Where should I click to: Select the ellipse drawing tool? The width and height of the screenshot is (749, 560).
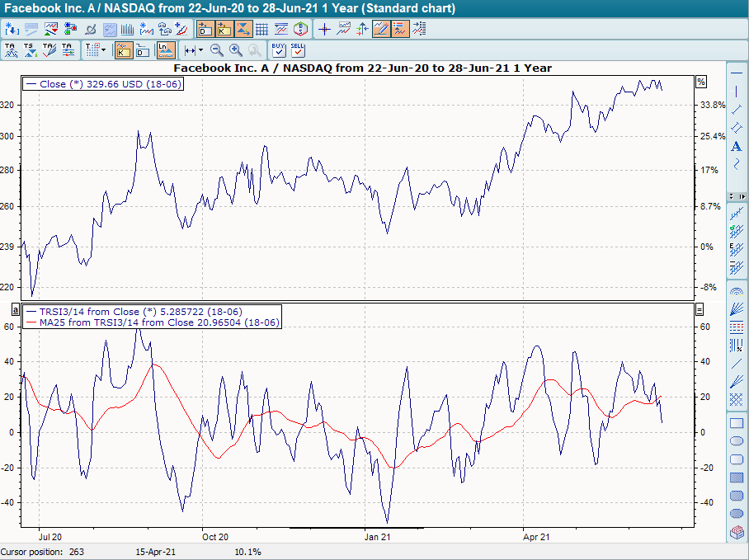click(x=737, y=441)
